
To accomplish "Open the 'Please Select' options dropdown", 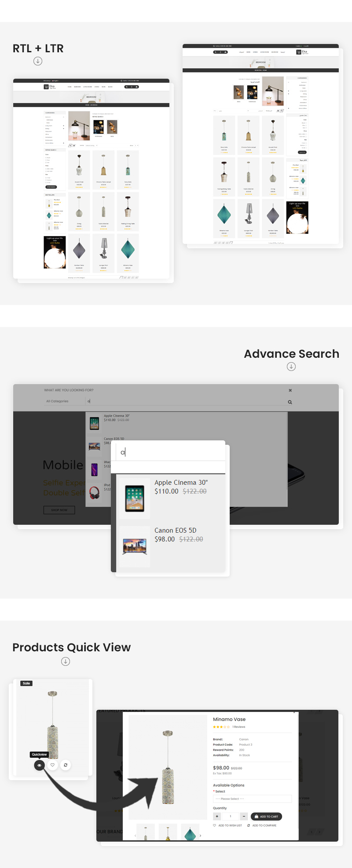I will [x=252, y=799].
